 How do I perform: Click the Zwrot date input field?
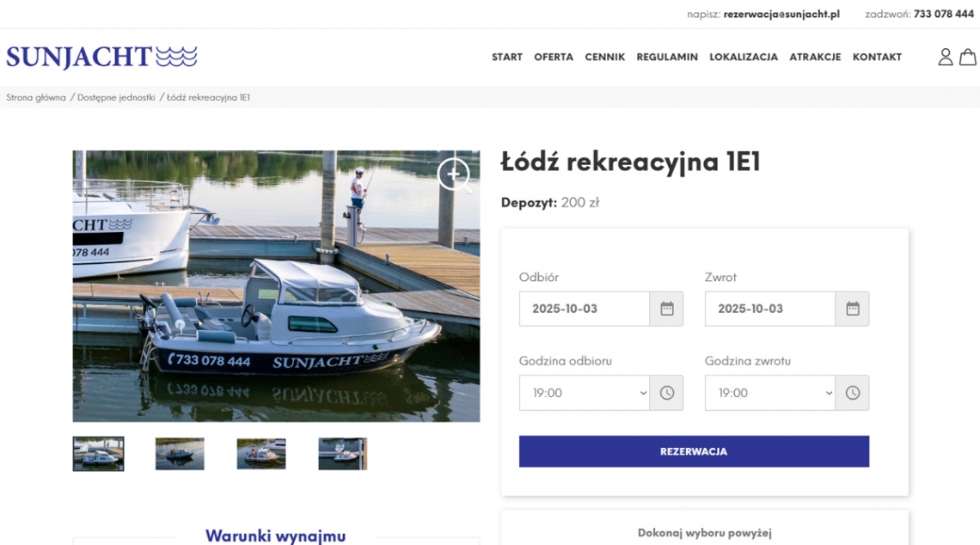(770, 309)
